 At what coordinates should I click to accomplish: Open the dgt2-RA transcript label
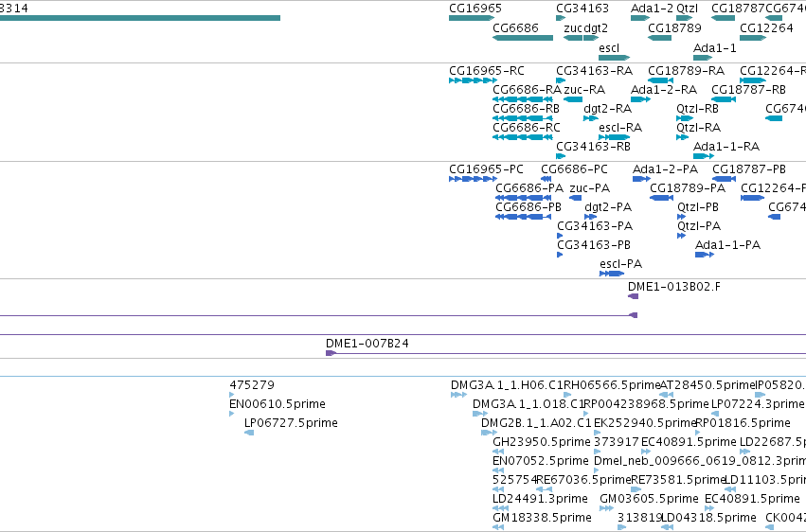tap(608, 109)
